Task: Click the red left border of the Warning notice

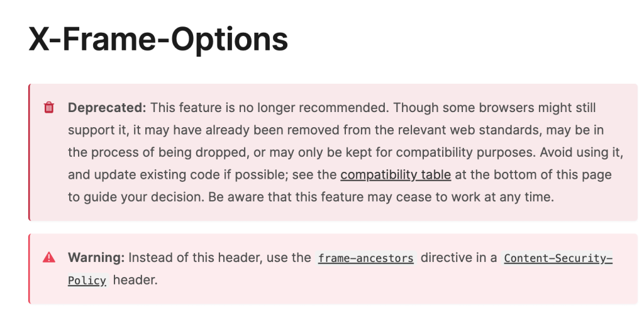Action: [x=30, y=269]
